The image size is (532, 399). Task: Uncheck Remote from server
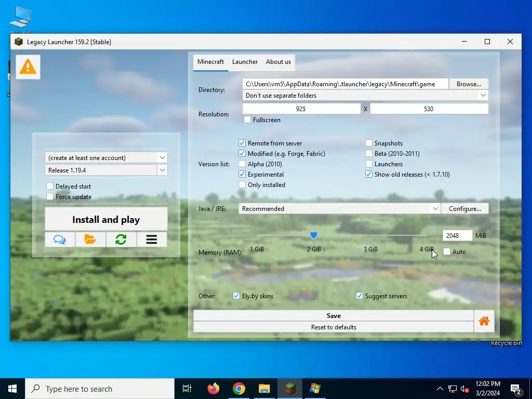point(242,143)
